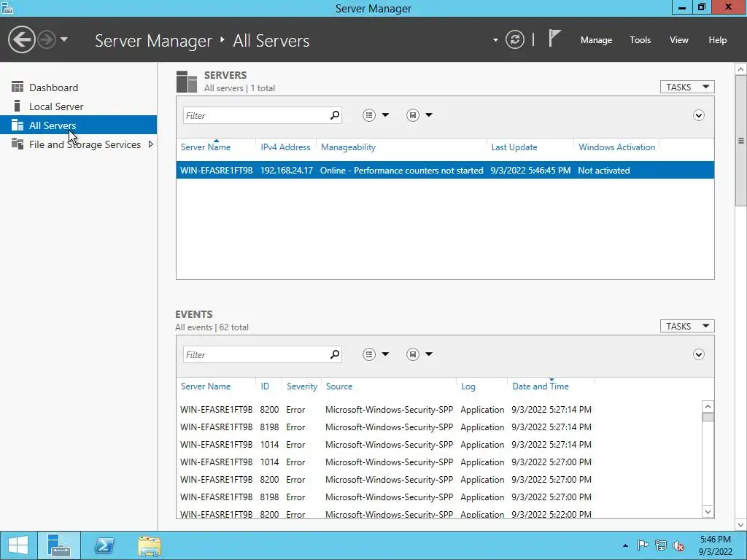Click the events list scroll down arrow

pos(708,512)
